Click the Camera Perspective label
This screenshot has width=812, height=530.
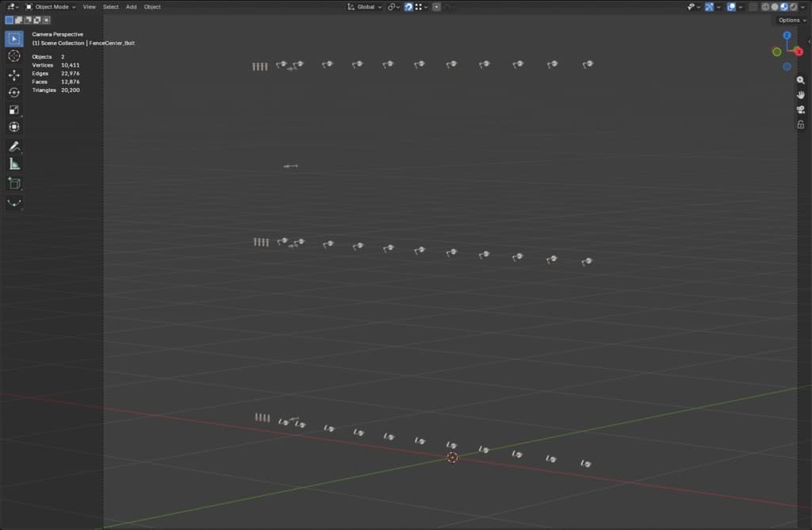[57, 34]
